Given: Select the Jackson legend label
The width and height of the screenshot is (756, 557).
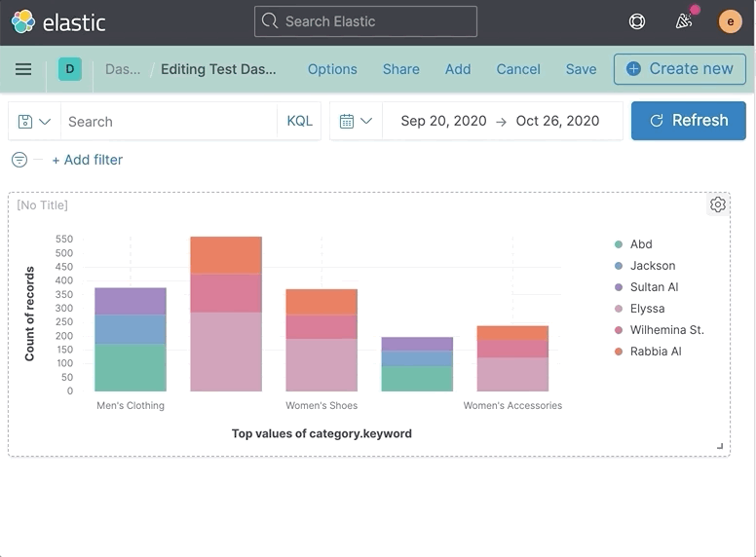Looking at the screenshot, I should 653,266.
